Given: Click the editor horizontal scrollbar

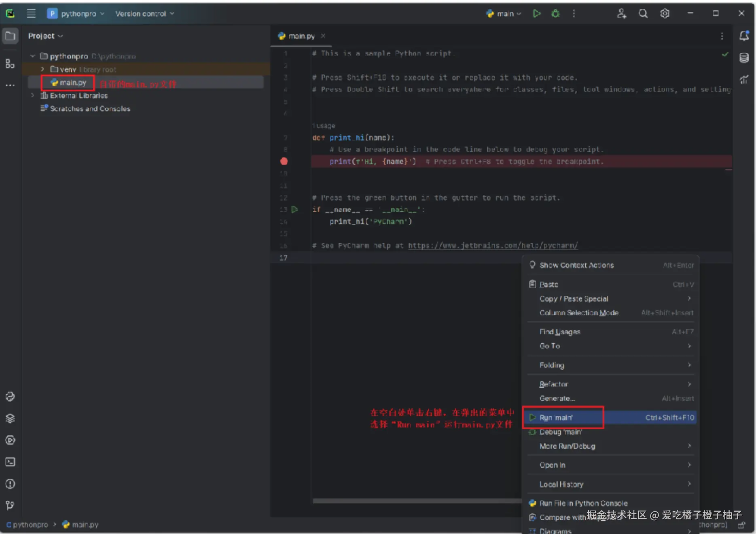Looking at the screenshot, I should 417,501.
